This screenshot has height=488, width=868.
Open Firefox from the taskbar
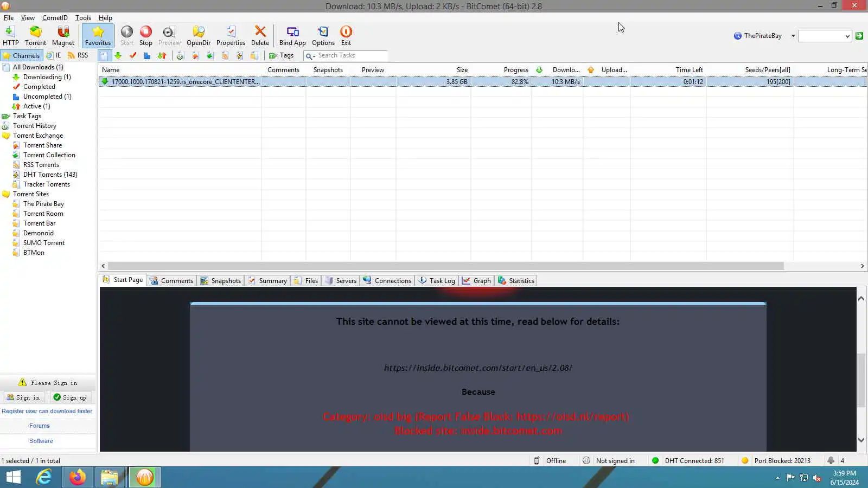pyautogui.click(x=78, y=478)
